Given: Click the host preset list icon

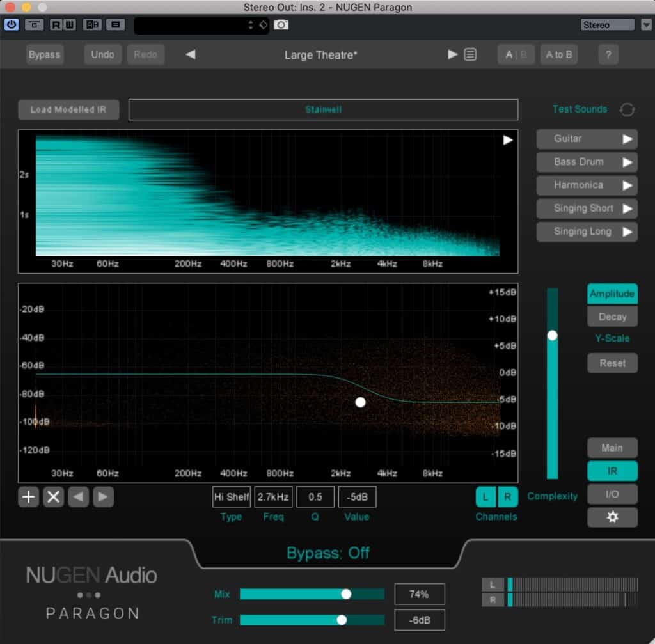Looking at the screenshot, I should [x=116, y=25].
